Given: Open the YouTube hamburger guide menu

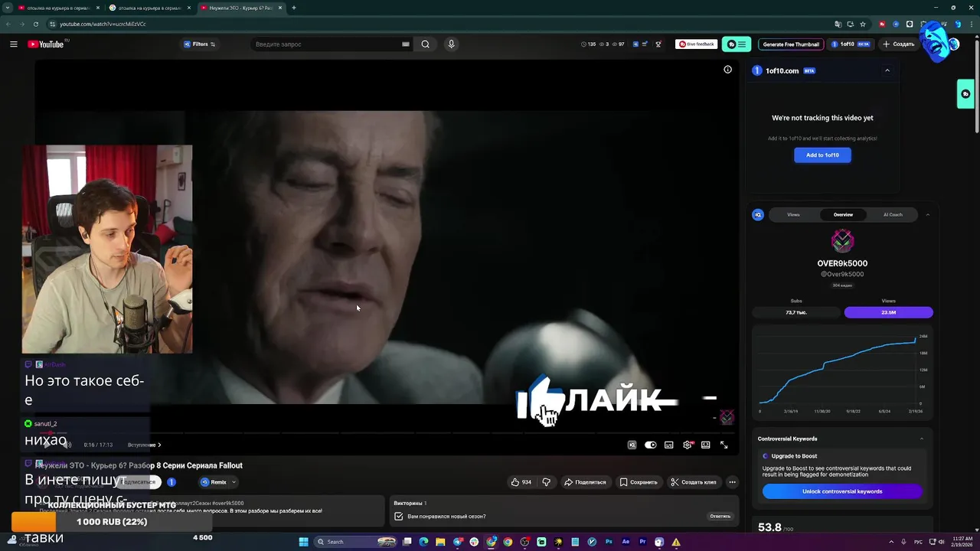Looking at the screenshot, I should tap(13, 44).
